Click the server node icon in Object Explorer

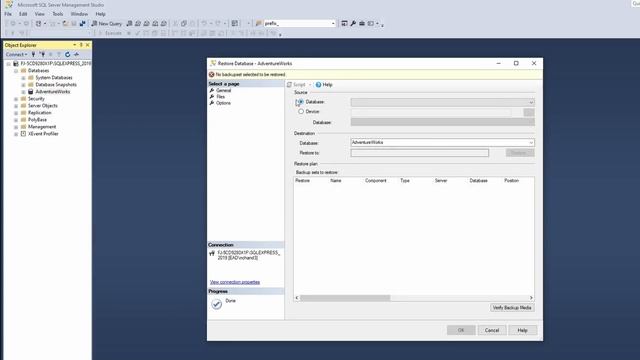16,64
